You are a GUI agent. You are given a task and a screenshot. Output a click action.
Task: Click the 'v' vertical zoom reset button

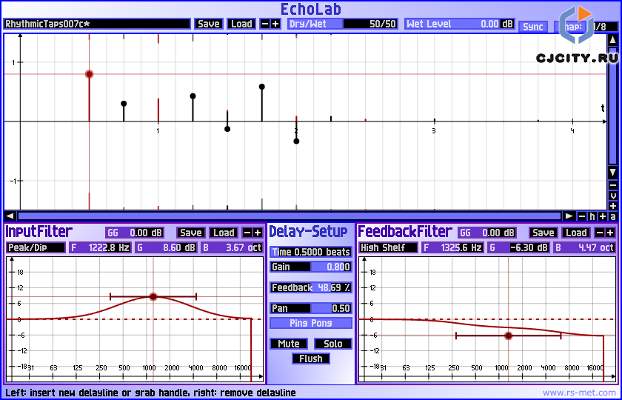tap(613, 196)
